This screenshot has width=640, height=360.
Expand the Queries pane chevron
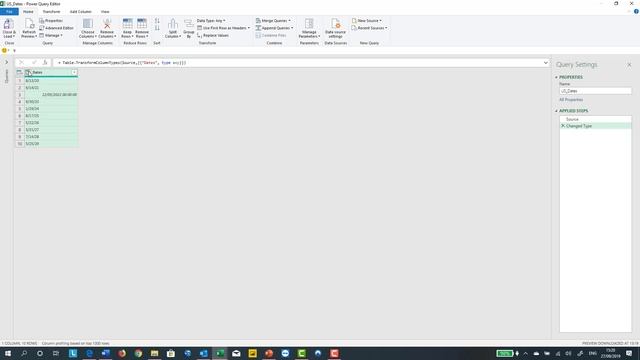[6, 62]
